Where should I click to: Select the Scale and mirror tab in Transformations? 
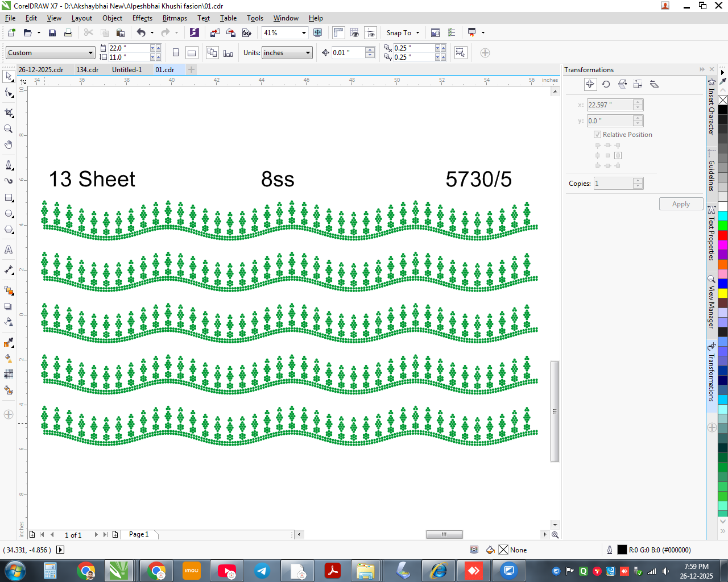pos(622,84)
